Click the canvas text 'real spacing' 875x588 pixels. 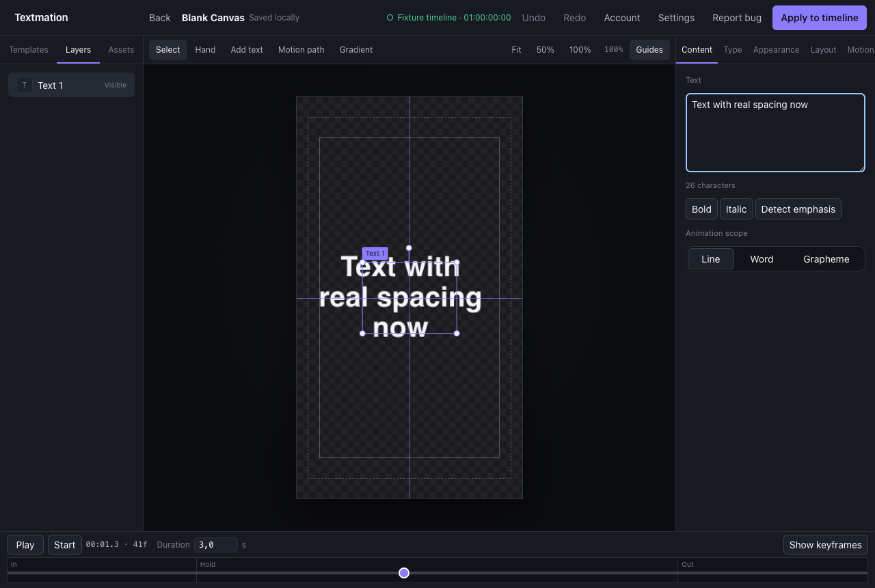point(400,298)
